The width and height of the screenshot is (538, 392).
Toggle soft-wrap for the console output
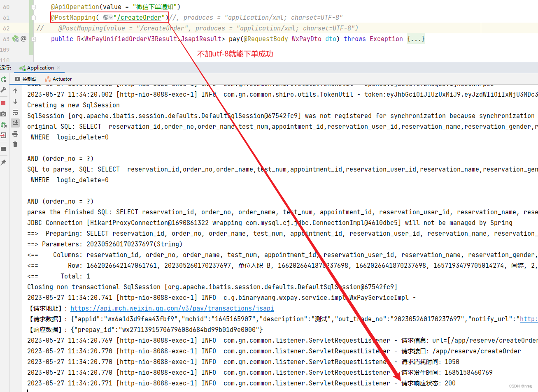pos(15,112)
